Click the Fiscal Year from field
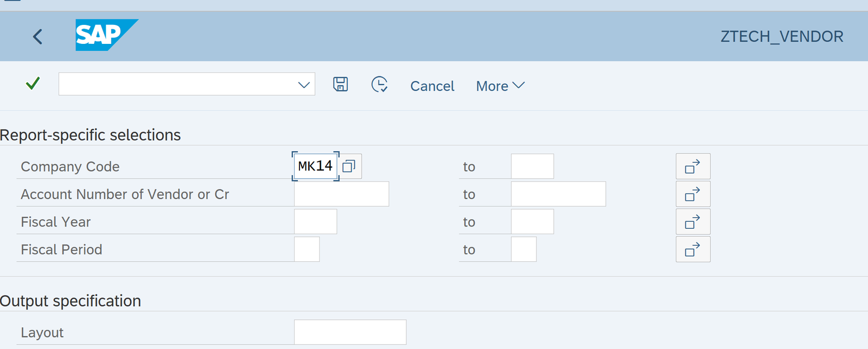Image resolution: width=868 pixels, height=349 pixels. pyautogui.click(x=315, y=222)
